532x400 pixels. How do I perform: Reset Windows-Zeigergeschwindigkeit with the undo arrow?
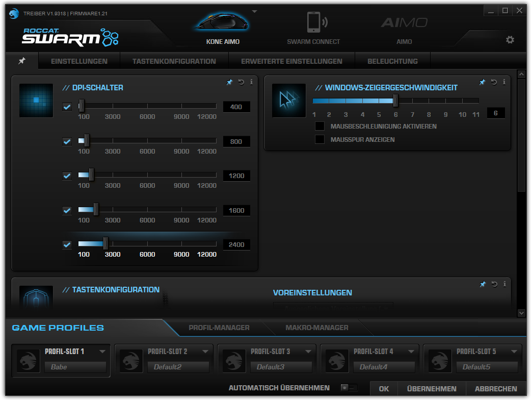pyautogui.click(x=493, y=82)
